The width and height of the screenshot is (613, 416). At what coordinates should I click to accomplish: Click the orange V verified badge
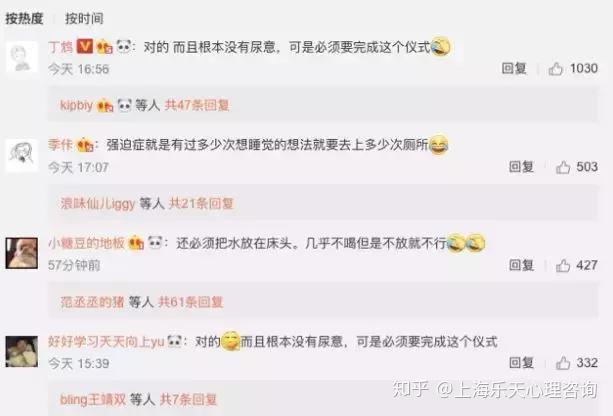pos(84,47)
